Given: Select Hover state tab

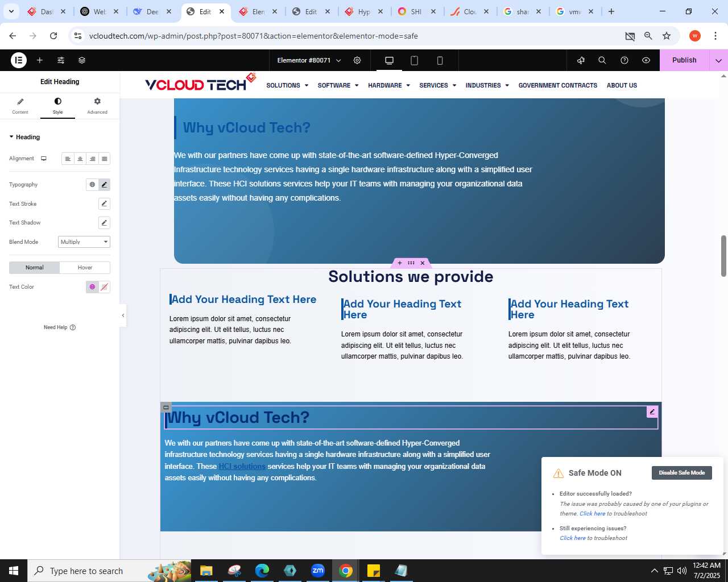Looking at the screenshot, I should [85, 268].
